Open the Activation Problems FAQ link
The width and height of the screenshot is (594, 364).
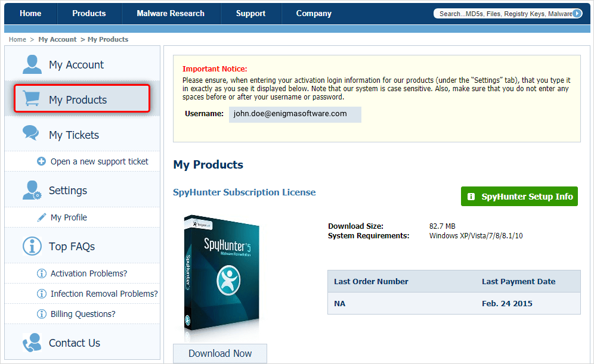89,273
